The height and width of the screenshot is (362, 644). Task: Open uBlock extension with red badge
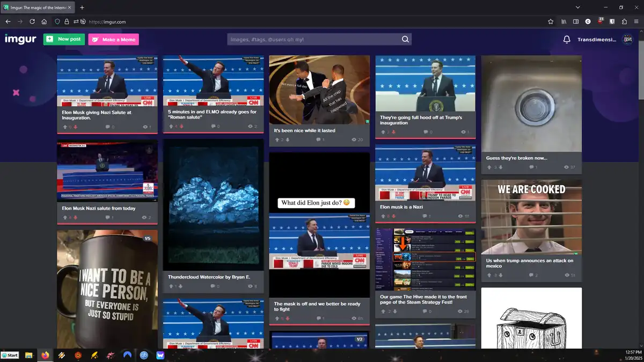tap(601, 21)
